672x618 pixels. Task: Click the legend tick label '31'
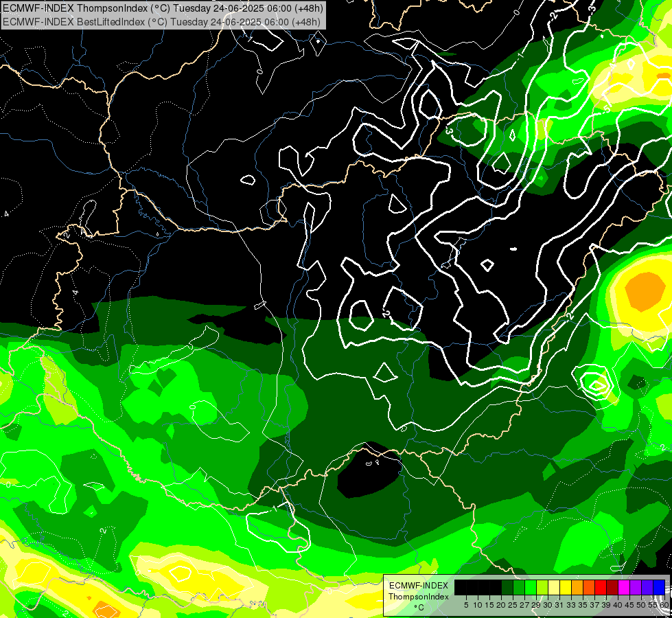coord(559,605)
